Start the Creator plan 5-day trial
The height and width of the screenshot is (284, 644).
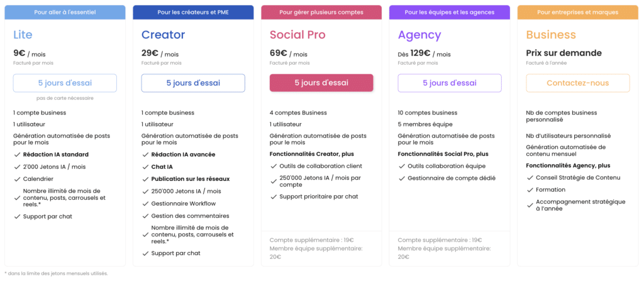click(x=193, y=83)
